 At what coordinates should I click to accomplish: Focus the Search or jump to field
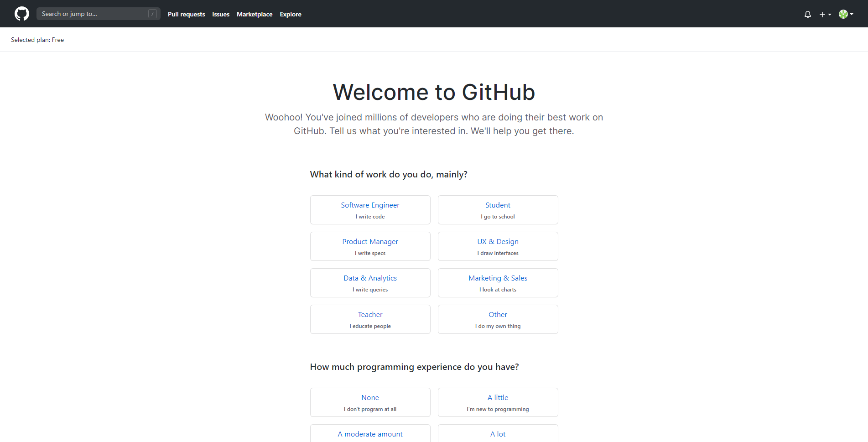tap(99, 14)
